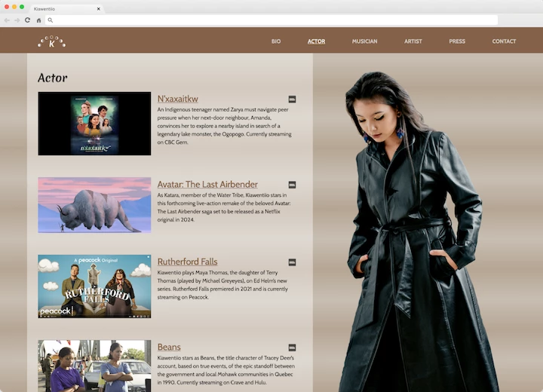Go to the MUSICIAN section
This screenshot has height=392, width=543.
(x=365, y=41)
